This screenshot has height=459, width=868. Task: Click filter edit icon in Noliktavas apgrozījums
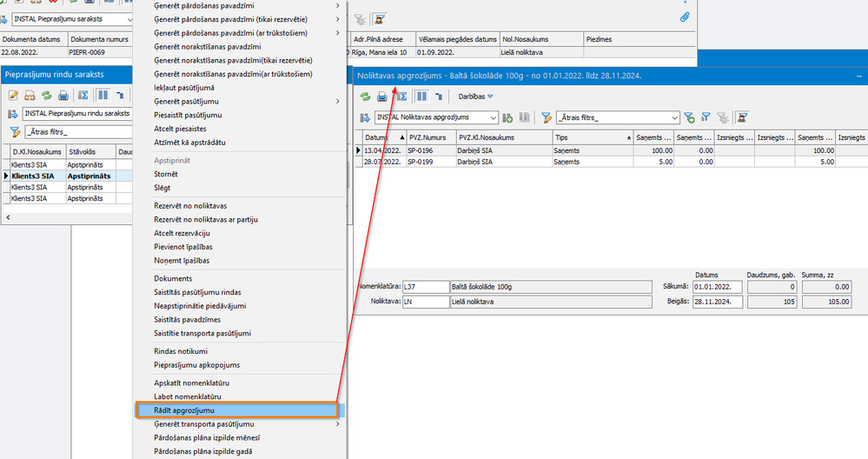(547, 118)
